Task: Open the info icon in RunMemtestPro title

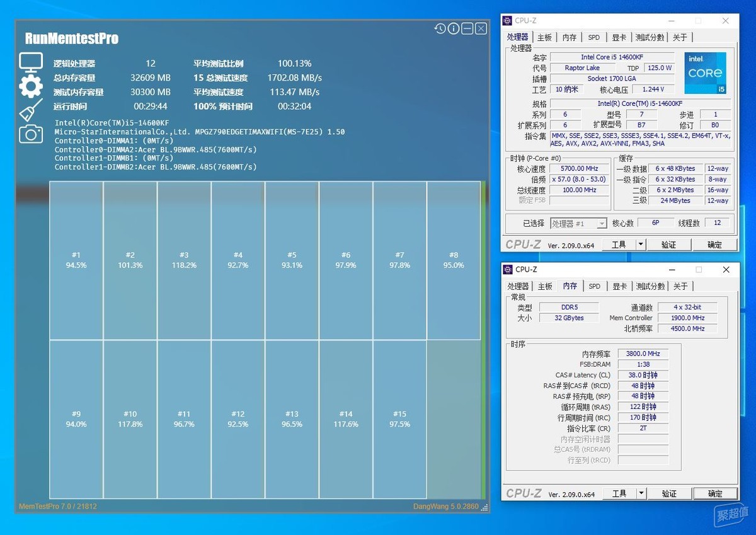Action: 453,28
